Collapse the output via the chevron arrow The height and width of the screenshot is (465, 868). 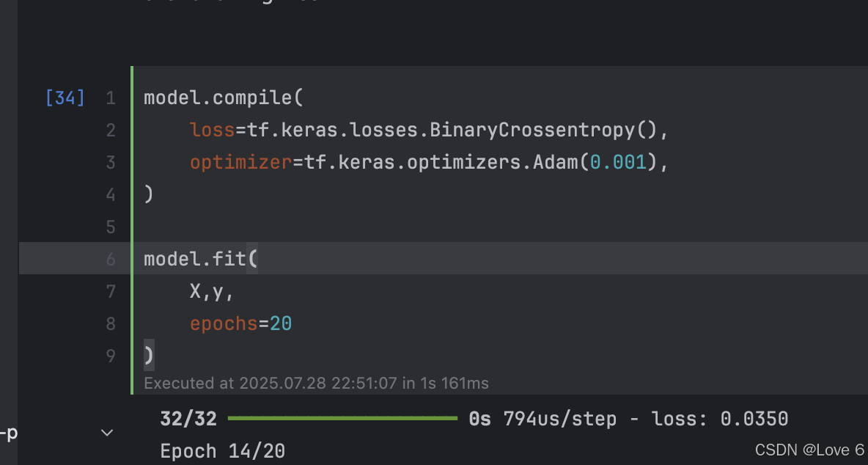[x=107, y=433]
